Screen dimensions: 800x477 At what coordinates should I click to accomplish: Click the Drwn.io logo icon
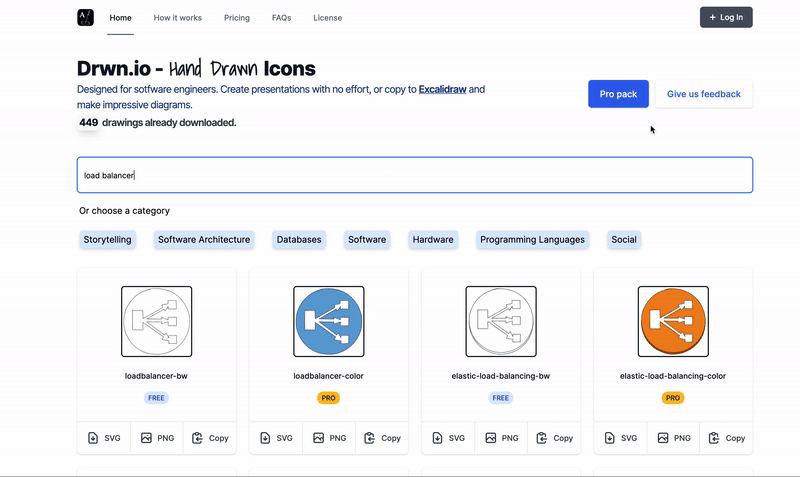click(85, 17)
